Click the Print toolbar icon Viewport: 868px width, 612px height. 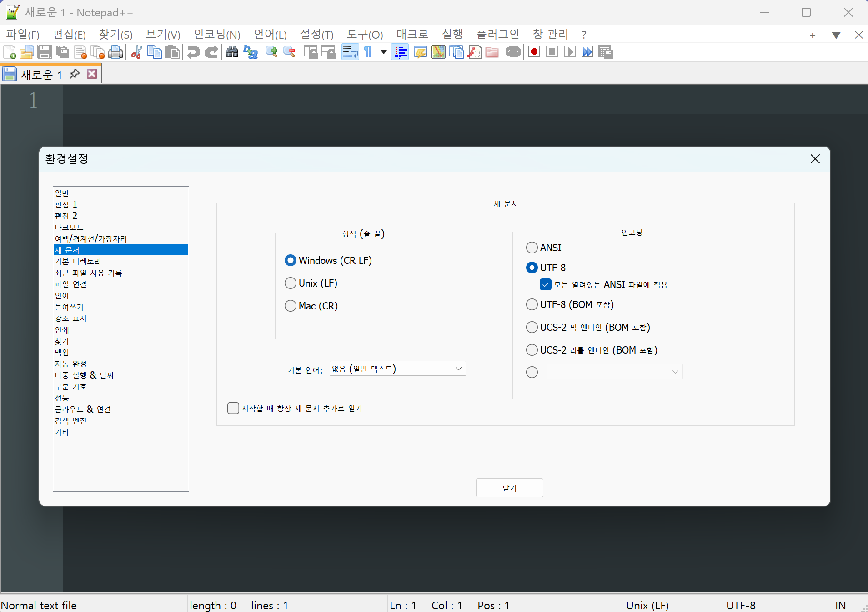(x=116, y=52)
